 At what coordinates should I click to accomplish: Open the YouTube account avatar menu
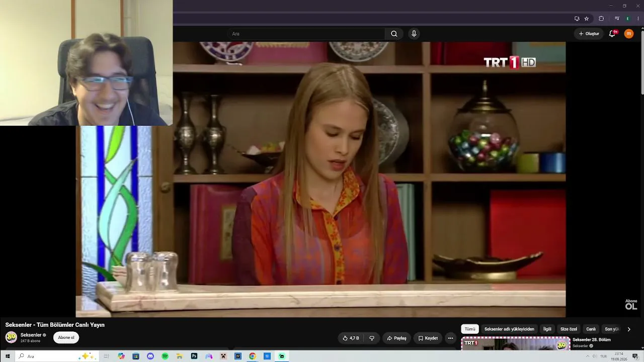[x=629, y=34]
